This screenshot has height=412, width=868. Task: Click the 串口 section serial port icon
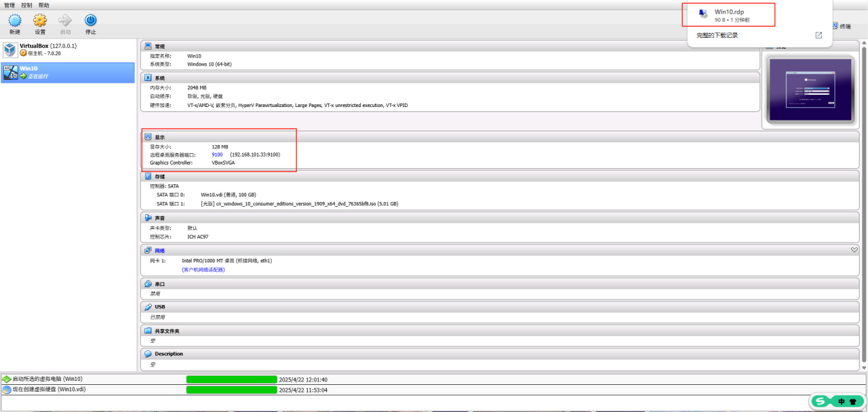tap(148, 284)
